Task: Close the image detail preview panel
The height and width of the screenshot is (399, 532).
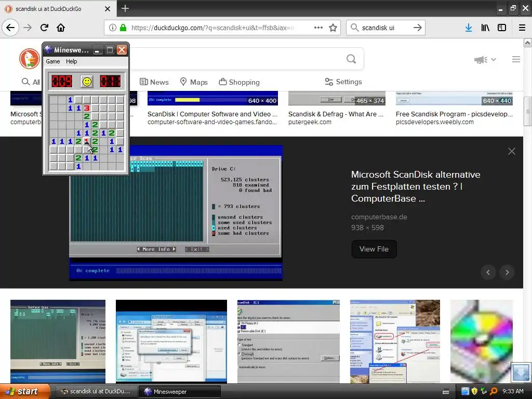Action: click(x=512, y=151)
